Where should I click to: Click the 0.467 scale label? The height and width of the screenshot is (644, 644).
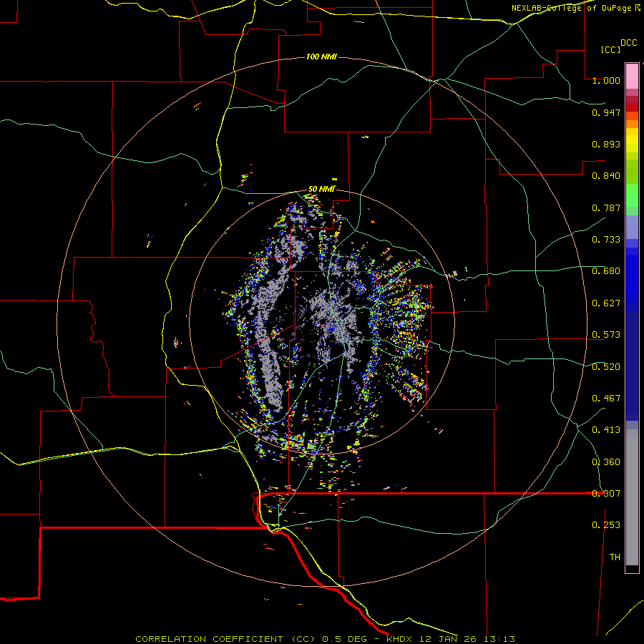(x=606, y=399)
